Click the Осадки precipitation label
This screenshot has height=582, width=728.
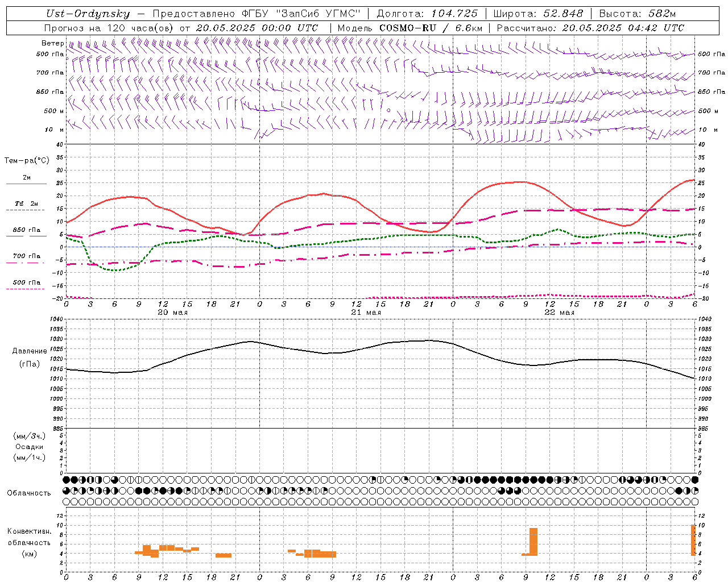click(30, 447)
